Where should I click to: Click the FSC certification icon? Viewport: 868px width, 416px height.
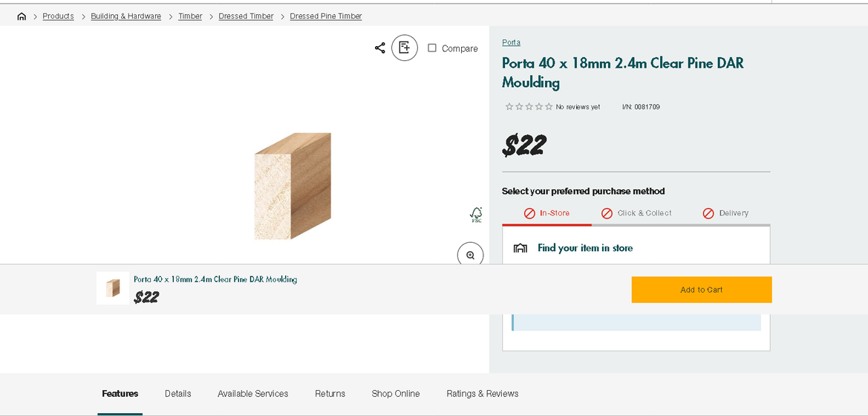pyautogui.click(x=476, y=215)
